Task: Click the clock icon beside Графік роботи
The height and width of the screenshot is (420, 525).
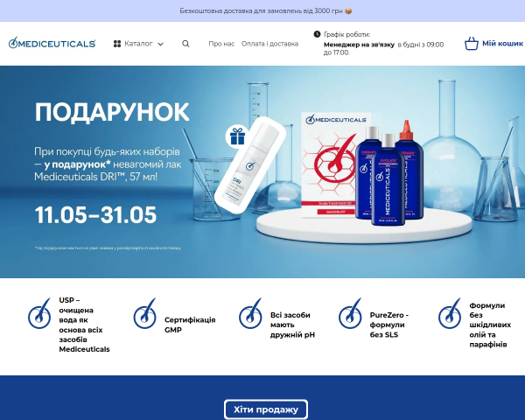Action: [x=317, y=34]
